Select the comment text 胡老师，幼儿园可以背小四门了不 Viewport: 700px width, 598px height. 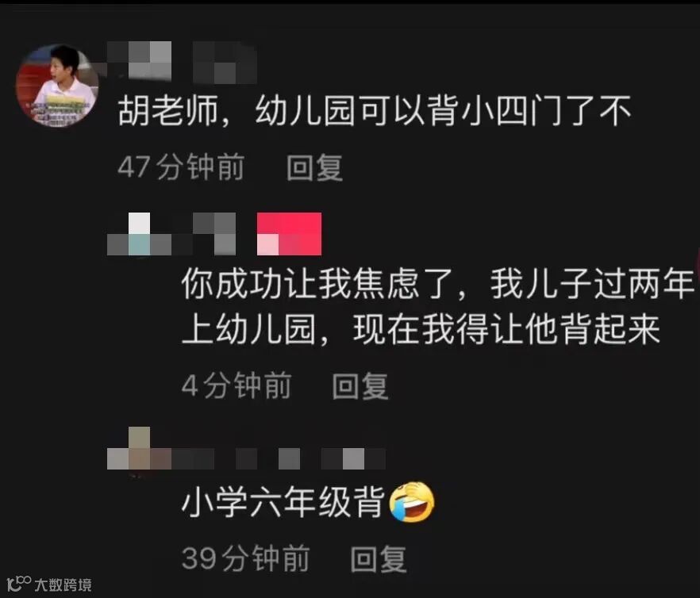tap(374, 111)
